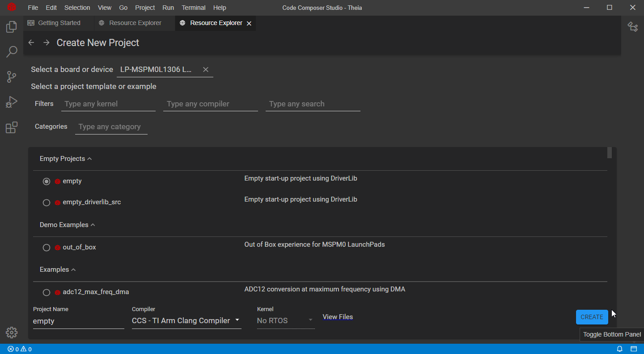
Task: Select the out_of_box demo radio button
Action: pos(47,248)
